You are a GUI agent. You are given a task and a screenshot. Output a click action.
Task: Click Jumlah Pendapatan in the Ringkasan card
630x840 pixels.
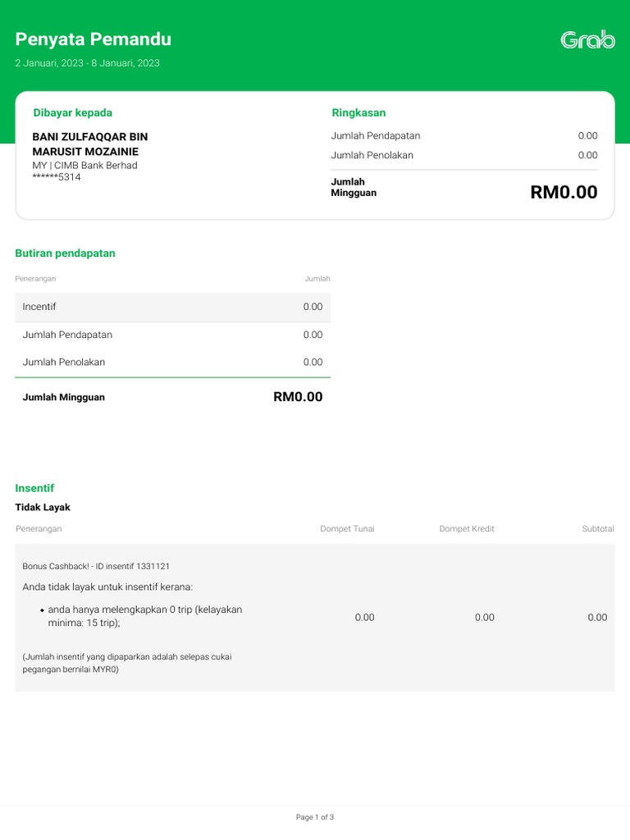[376, 136]
